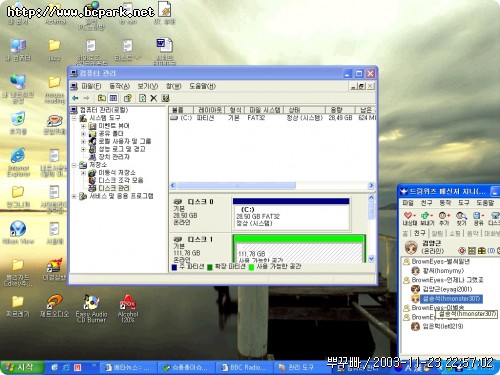Click the 시작 Start button on the taskbar
The image size is (500, 375).
tap(22, 368)
